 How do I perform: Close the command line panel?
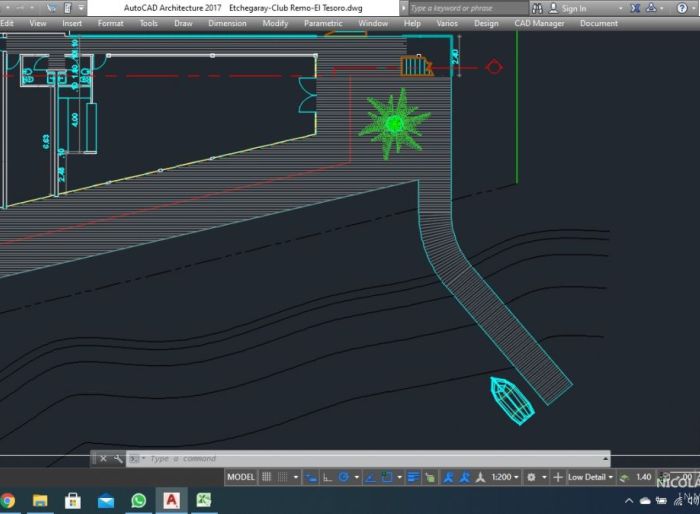point(103,459)
